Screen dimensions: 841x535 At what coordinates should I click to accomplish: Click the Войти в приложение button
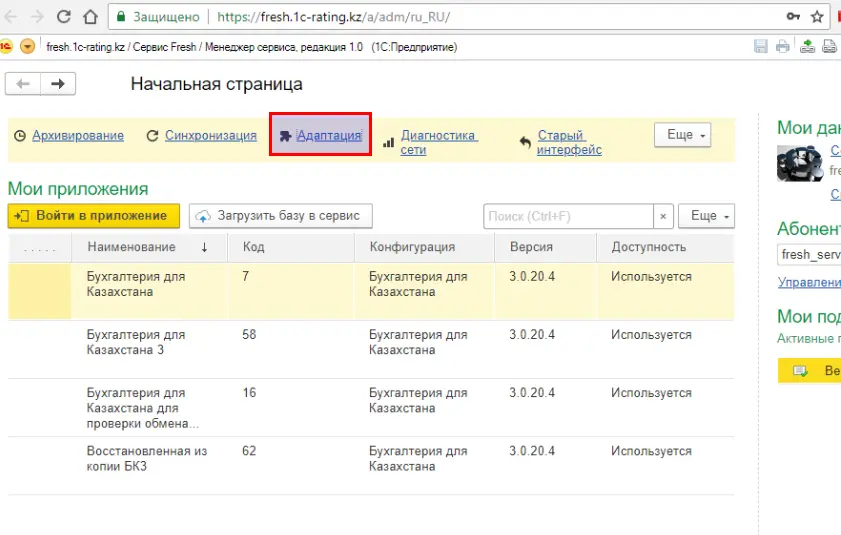pyautogui.click(x=93, y=216)
